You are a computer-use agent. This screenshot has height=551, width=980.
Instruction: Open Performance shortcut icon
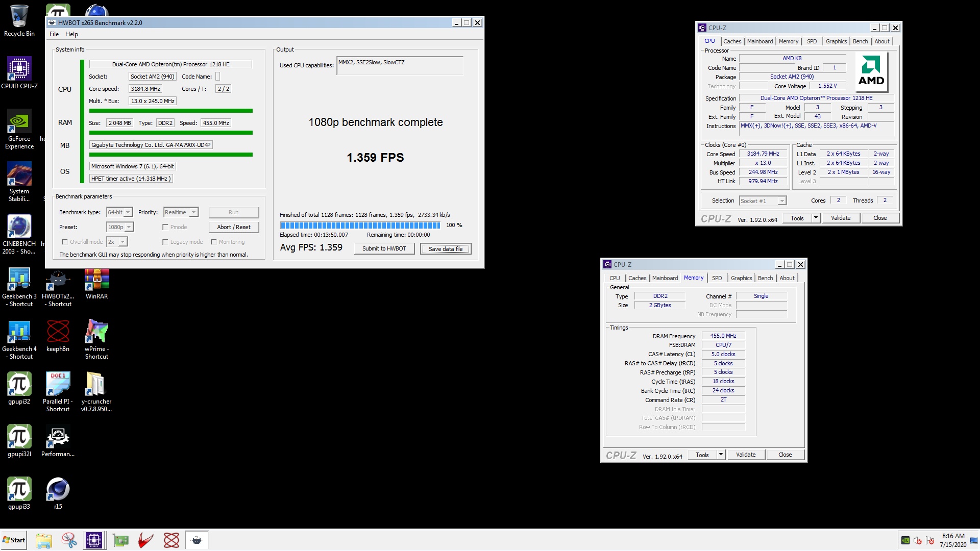click(x=58, y=441)
